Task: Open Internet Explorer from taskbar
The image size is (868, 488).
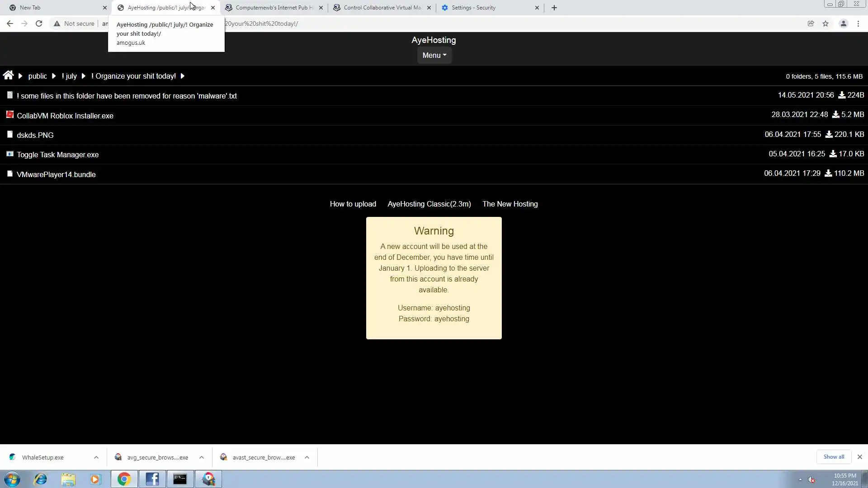Action: click(41, 479)
